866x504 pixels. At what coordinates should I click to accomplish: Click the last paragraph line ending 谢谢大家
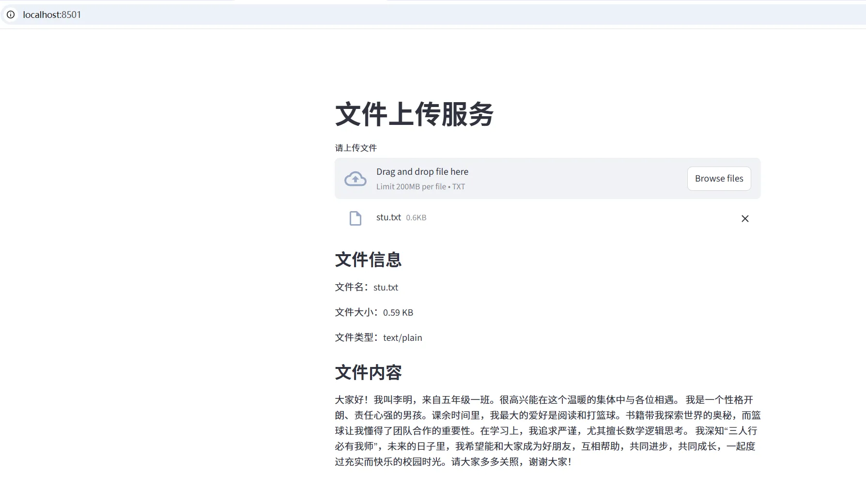[x=453, y=462]
